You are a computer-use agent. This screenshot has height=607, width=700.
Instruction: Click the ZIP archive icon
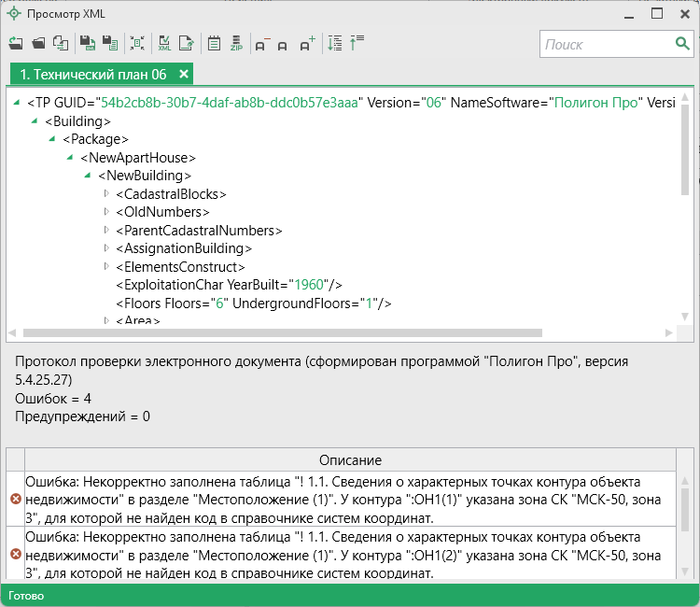click(x=236, y=43)
